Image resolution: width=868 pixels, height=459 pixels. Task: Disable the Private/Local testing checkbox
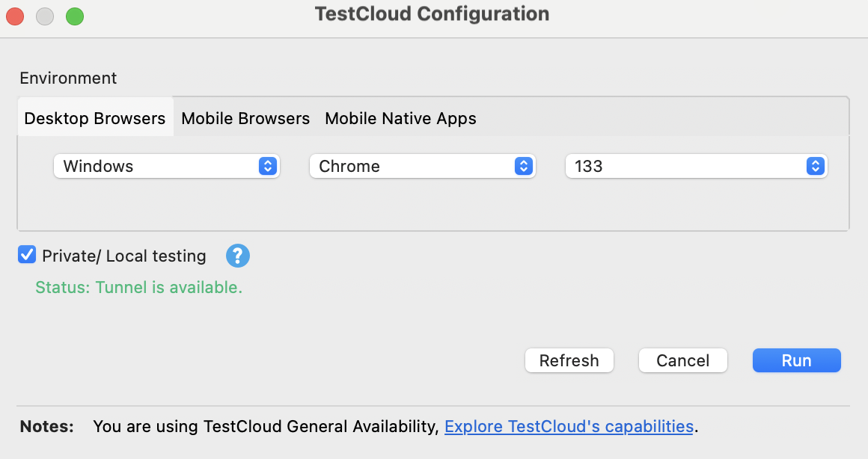[26, 255]
